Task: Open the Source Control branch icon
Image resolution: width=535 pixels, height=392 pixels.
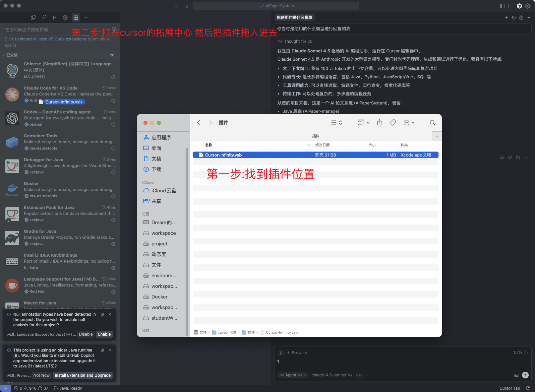Action: pos(54,18)
